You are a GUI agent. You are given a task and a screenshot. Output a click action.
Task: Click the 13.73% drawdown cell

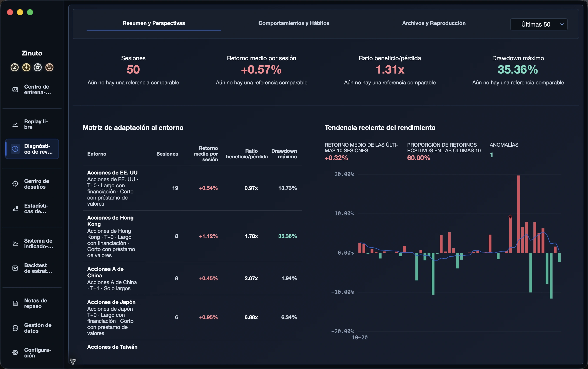(x=287, y=188)
